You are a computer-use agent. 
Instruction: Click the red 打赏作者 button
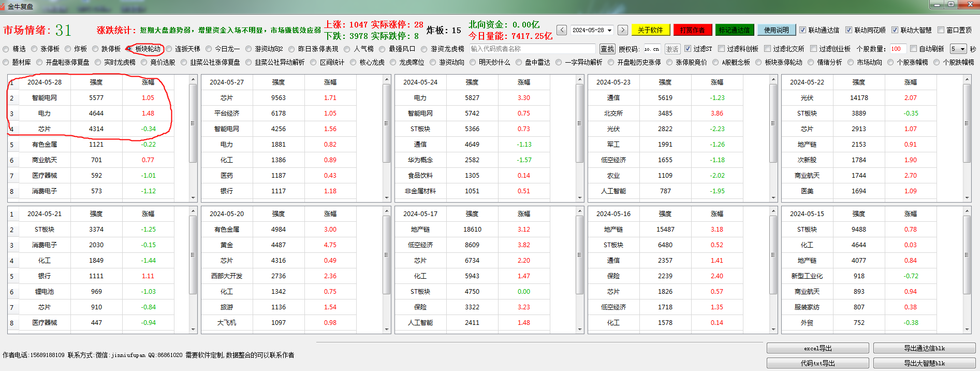click(692, 30)
